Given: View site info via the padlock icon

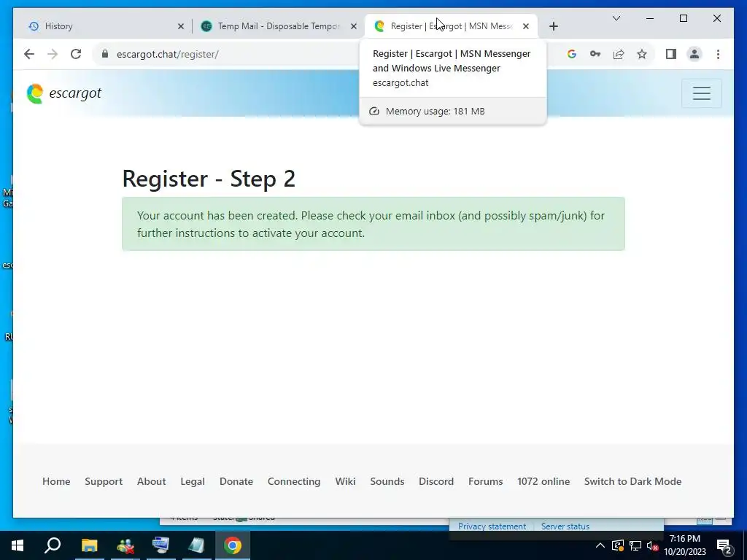Looking at the screenshot, I should click(105, 54).
